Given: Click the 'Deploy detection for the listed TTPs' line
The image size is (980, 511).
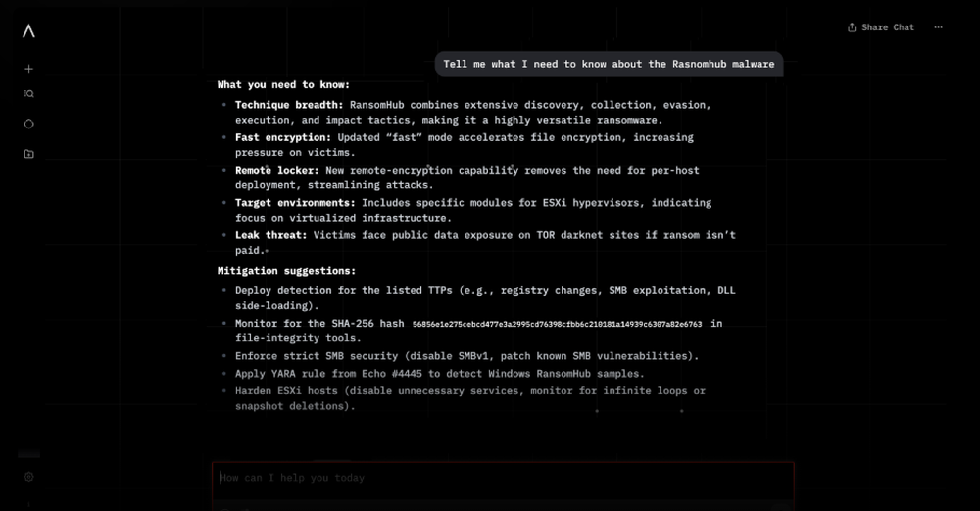Looking at the screenshot, I should click(485, 298).
